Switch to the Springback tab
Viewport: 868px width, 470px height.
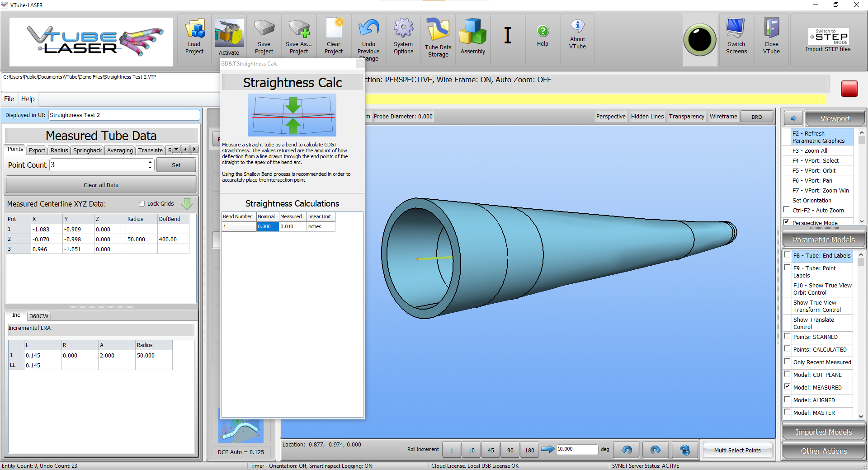pos(88,150)
